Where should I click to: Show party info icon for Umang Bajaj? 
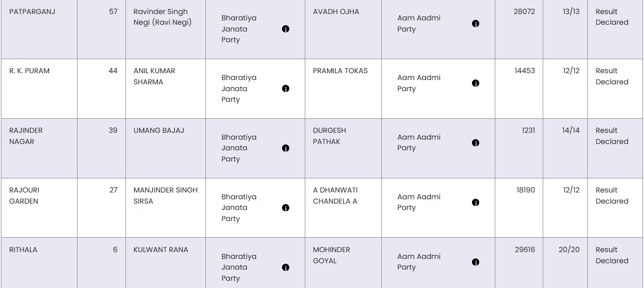286,148
